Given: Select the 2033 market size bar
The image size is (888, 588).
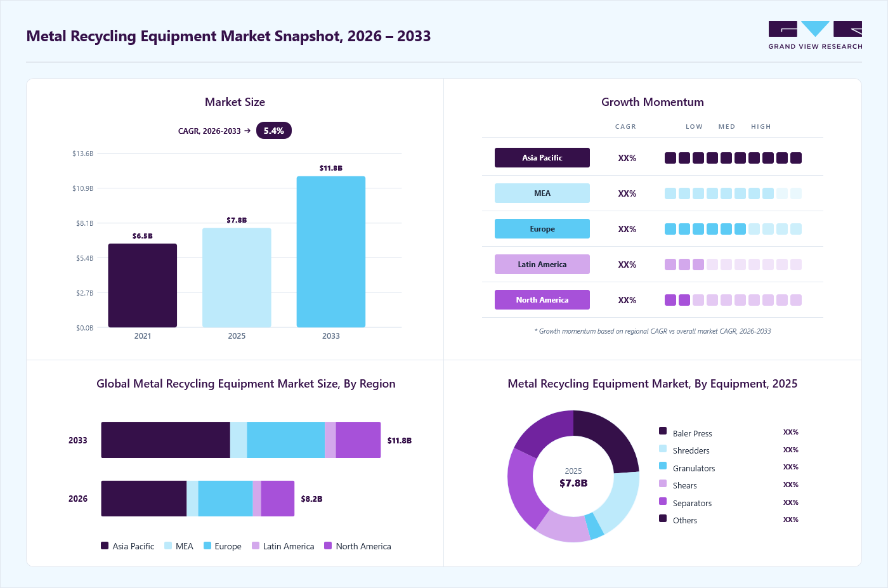Looking at the screenshot, I should pyautogui.click(x=331, y=252).
